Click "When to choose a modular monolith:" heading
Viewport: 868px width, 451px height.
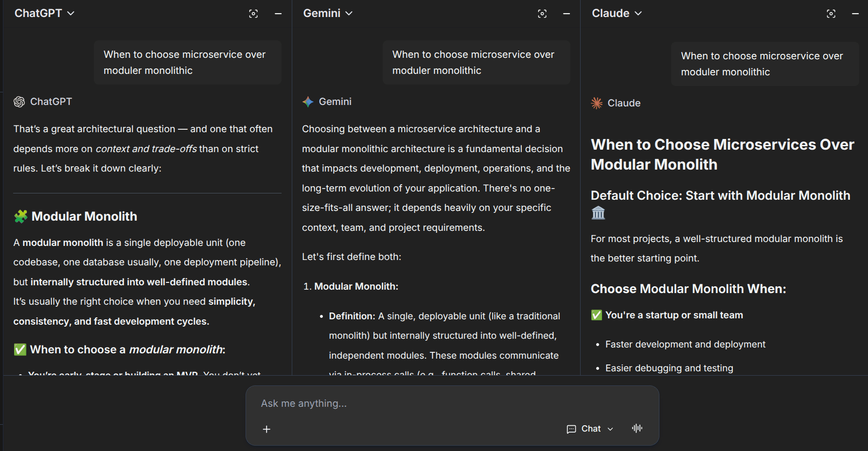120,349
